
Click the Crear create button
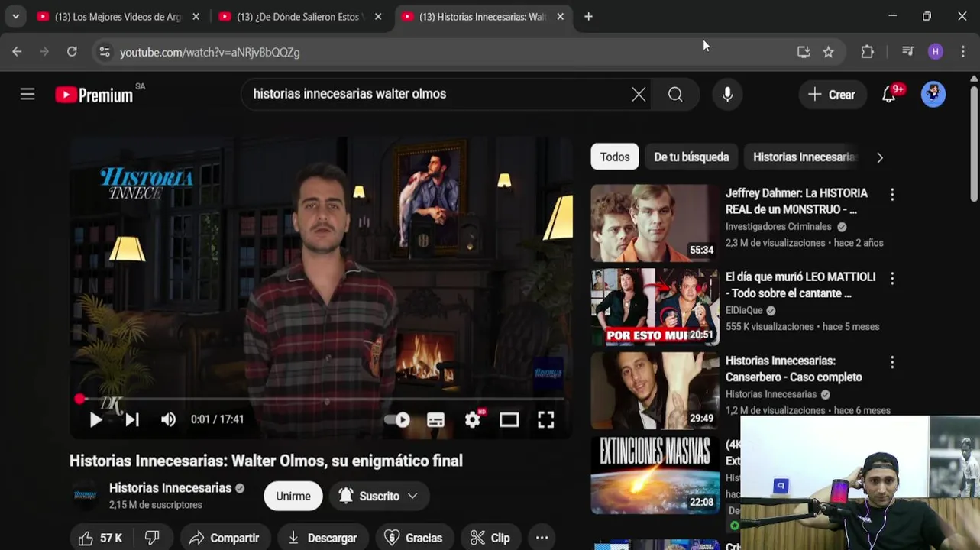click(832, 95)
